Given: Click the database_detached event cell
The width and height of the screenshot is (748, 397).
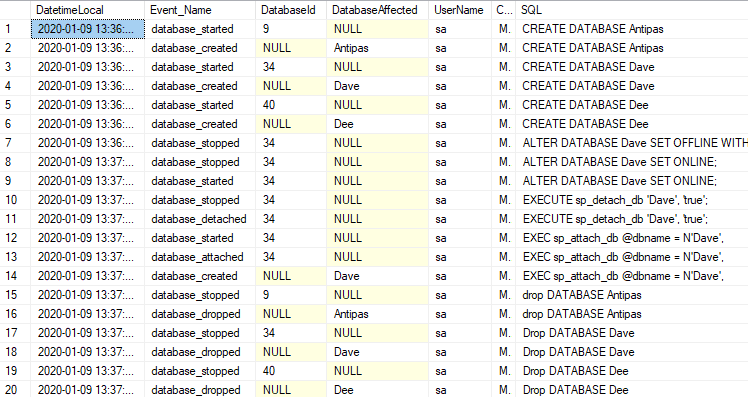Looking at the screenshot, I should tap(200, 219).
